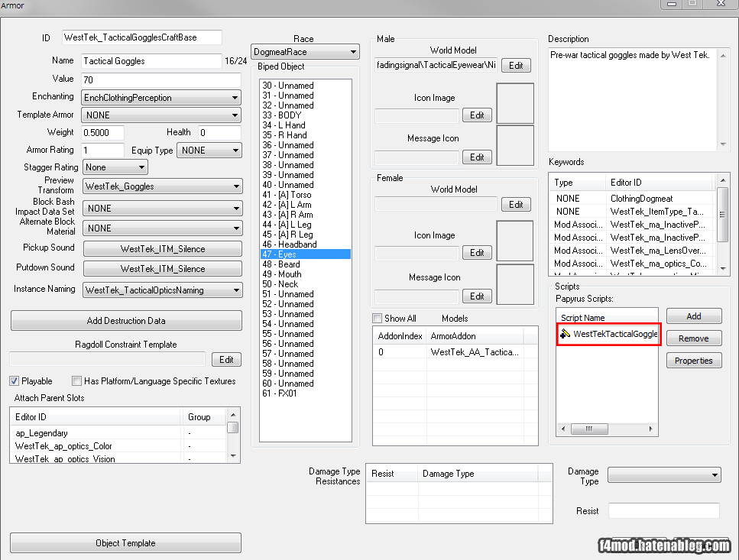
Task: Click the Group column header
Action: (x=204, y=417)
